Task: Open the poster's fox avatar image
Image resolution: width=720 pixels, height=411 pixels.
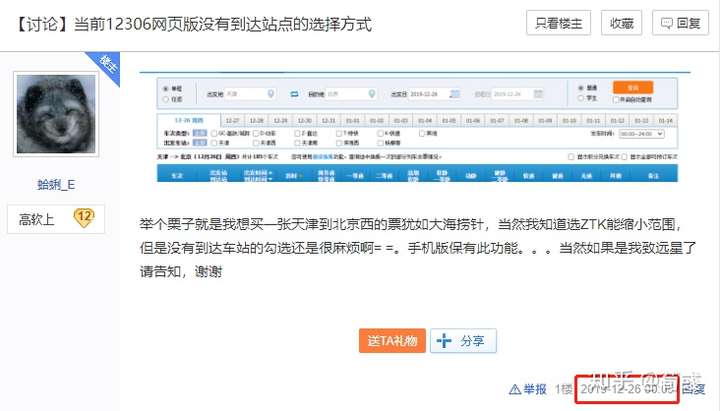Action: click(x=56, y=114)
